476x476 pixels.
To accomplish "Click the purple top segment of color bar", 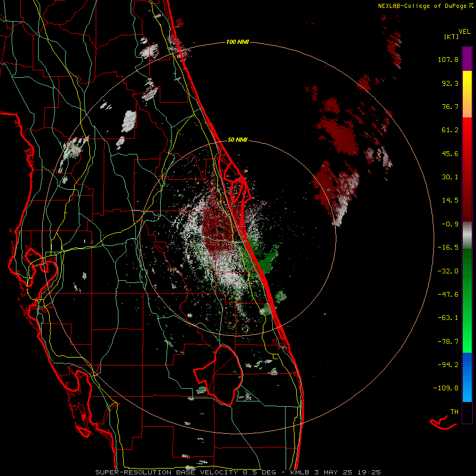I will tap(467, 59).
